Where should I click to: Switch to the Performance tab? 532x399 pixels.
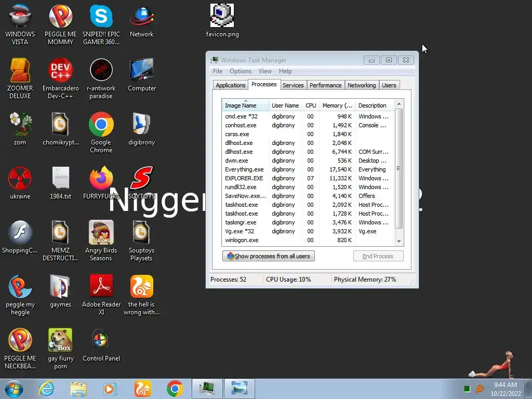pos(325,85)
